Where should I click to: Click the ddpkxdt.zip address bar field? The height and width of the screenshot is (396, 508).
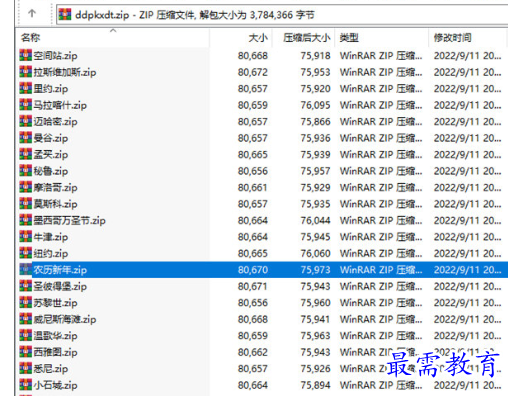(x=282, y=15)
